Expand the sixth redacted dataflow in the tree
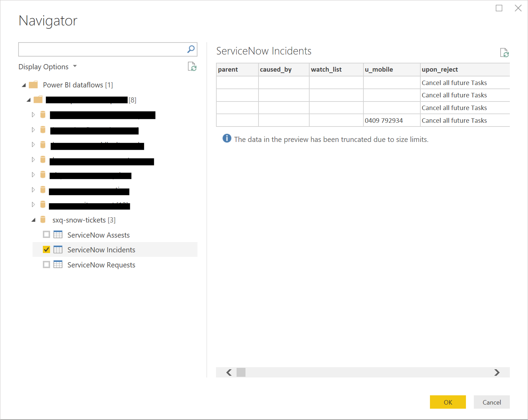Image resolution: width=528 pixels, height=420 pixels. [33, 190]
